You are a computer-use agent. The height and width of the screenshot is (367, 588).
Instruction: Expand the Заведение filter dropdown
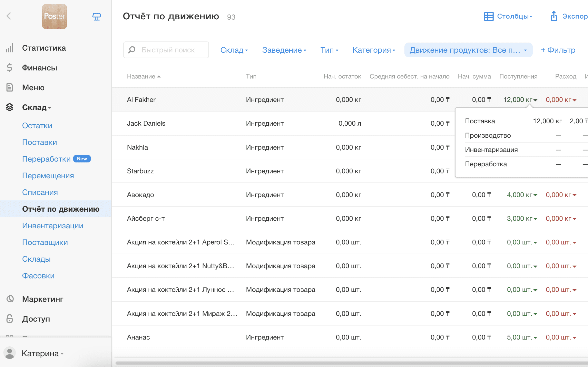tap(284, 50)
